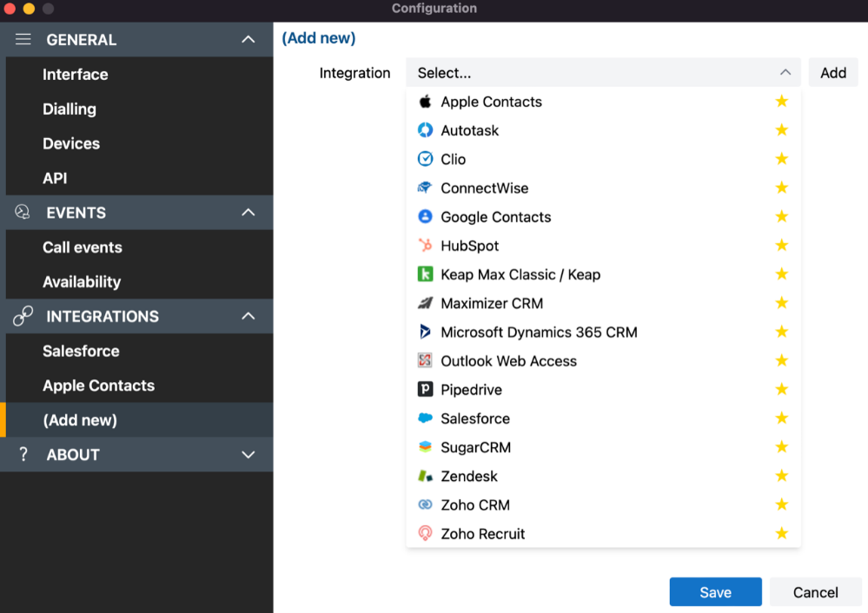868x613 pixels.
Task: Cancel the configuration changes
Action: click(815, 592)
